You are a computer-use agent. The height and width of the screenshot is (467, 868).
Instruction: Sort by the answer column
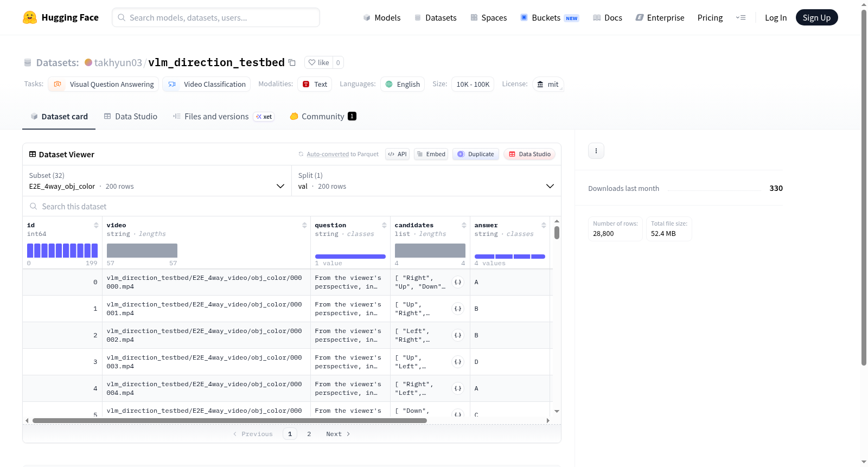coord(544,225)
